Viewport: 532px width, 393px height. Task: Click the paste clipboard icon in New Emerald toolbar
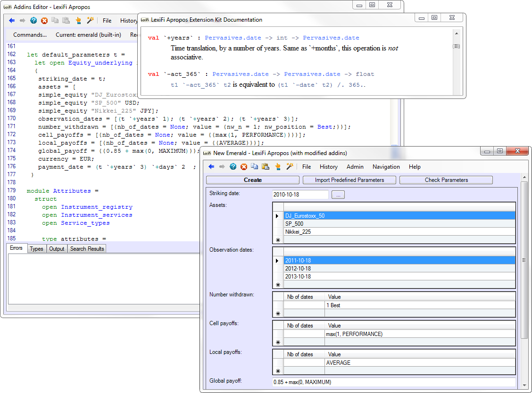pos(266,167)
